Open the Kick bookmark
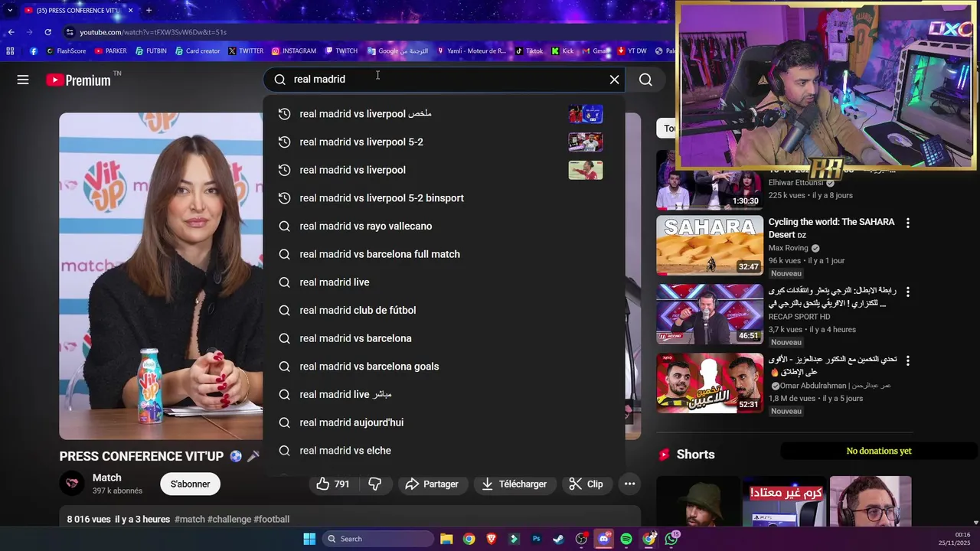This screenshot has height=551, width=980. coord(563,51)
